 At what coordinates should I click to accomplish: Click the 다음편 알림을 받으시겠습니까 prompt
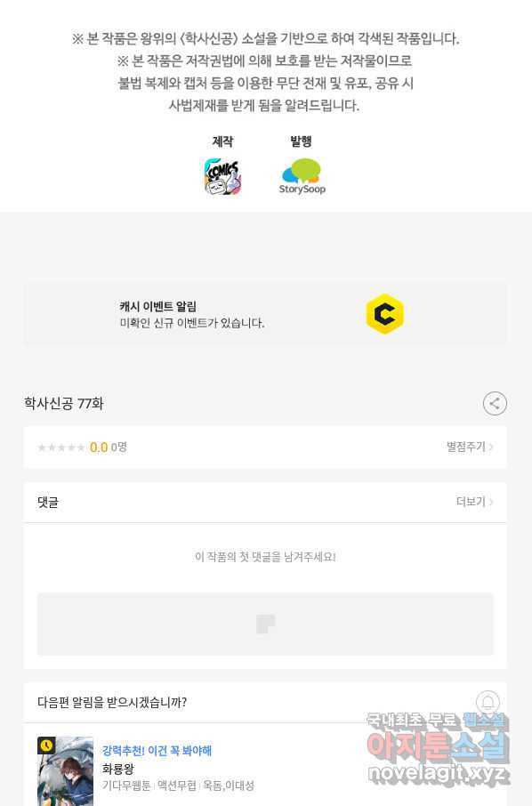(x=112, y=702)
